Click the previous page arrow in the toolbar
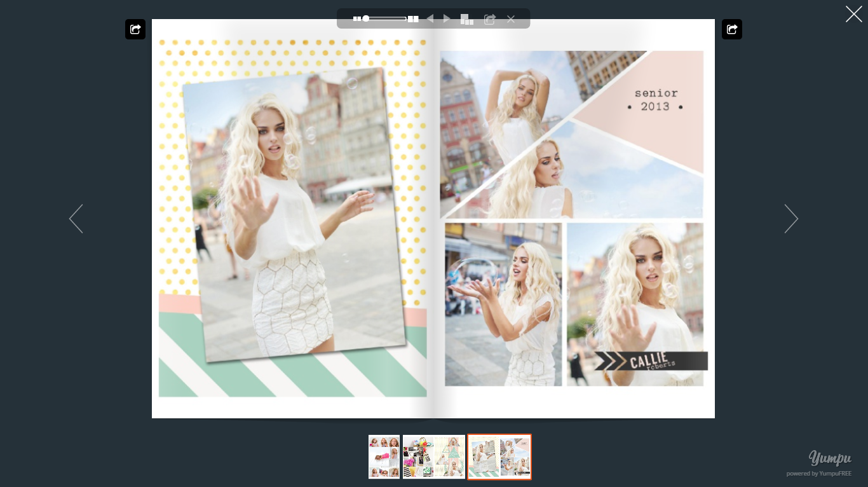 tap(430, 18)
